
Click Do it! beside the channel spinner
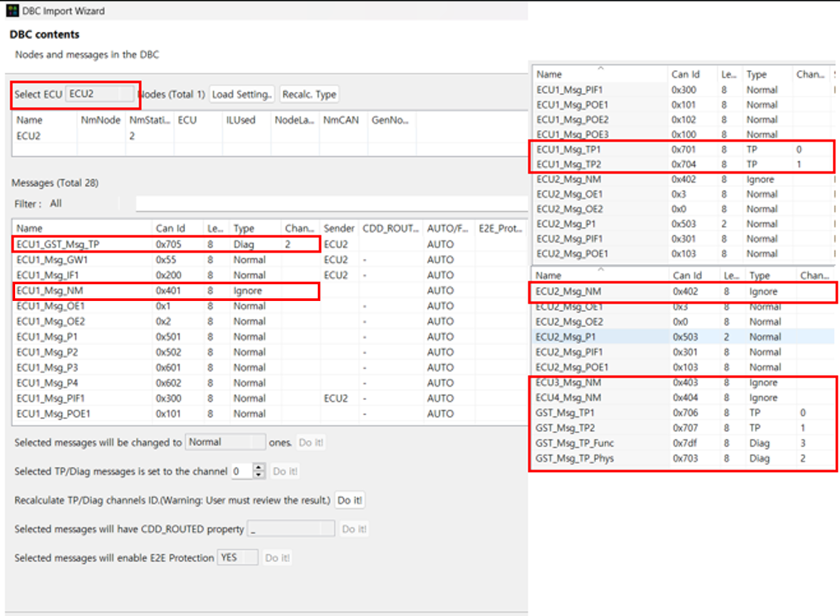coord(285,471)
